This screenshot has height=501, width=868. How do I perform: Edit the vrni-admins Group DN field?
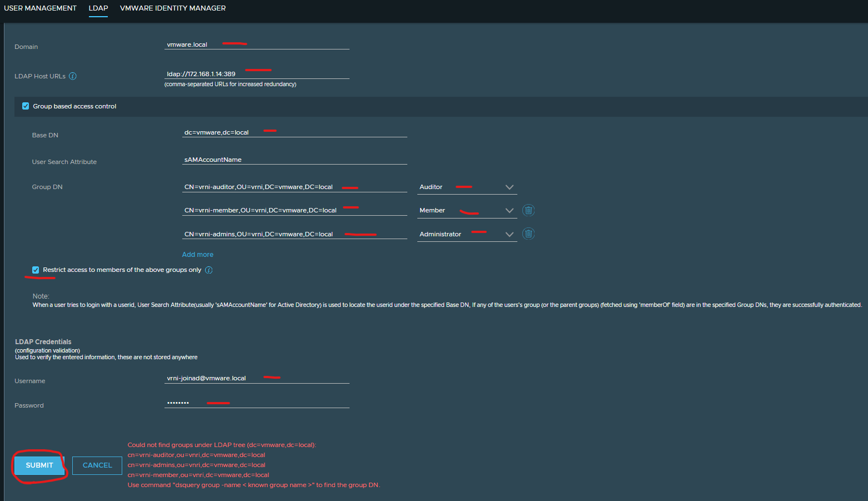click(x=295, y=234)
